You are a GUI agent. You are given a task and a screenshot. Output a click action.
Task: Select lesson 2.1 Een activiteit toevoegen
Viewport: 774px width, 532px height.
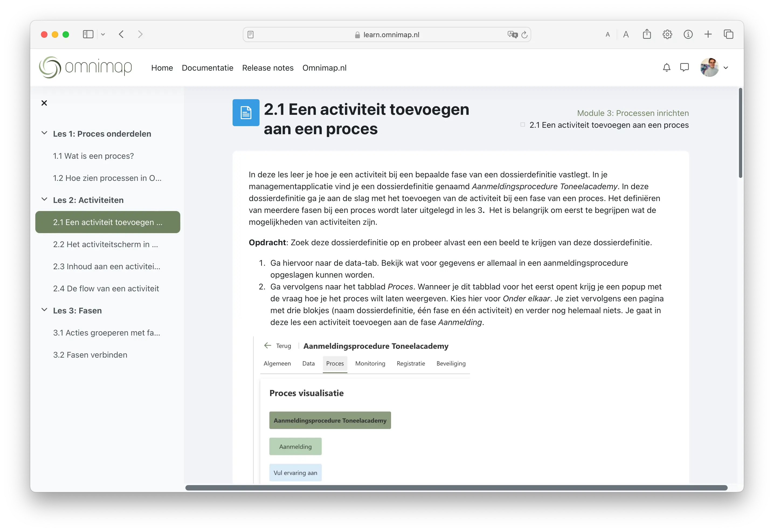tap(108, 222)
